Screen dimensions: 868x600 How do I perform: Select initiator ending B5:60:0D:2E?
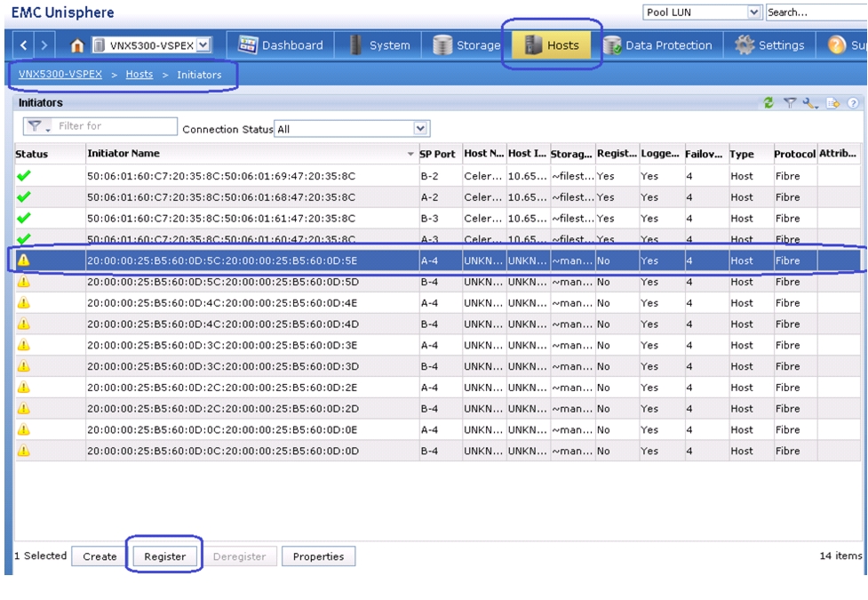437,388
